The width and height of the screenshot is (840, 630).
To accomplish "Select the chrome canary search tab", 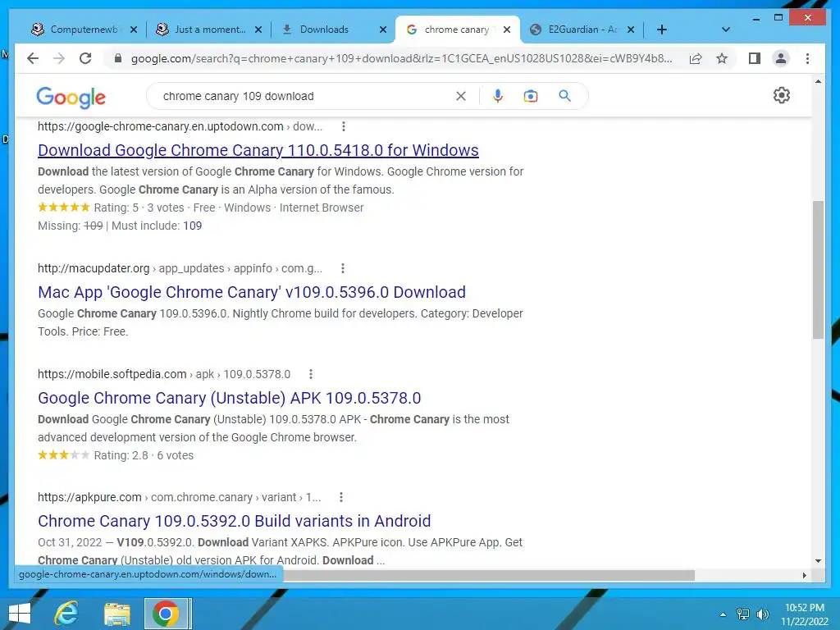I will pyautogui.click(x=456, y=30).
